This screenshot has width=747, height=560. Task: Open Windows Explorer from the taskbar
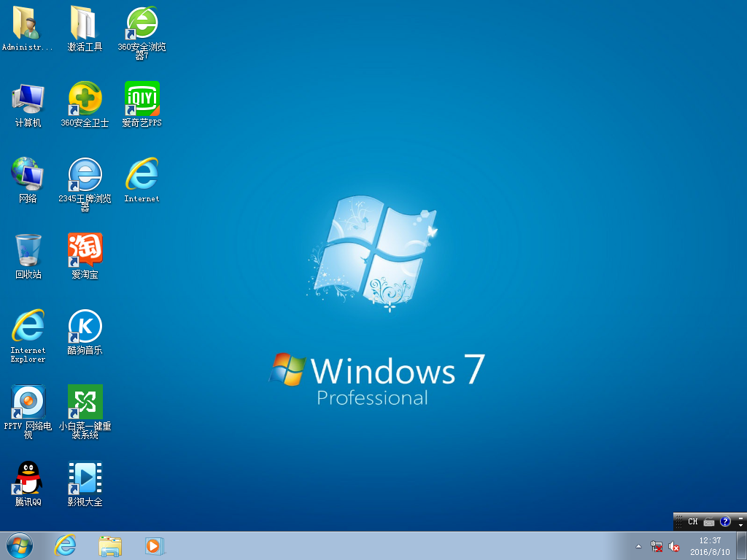110,545
